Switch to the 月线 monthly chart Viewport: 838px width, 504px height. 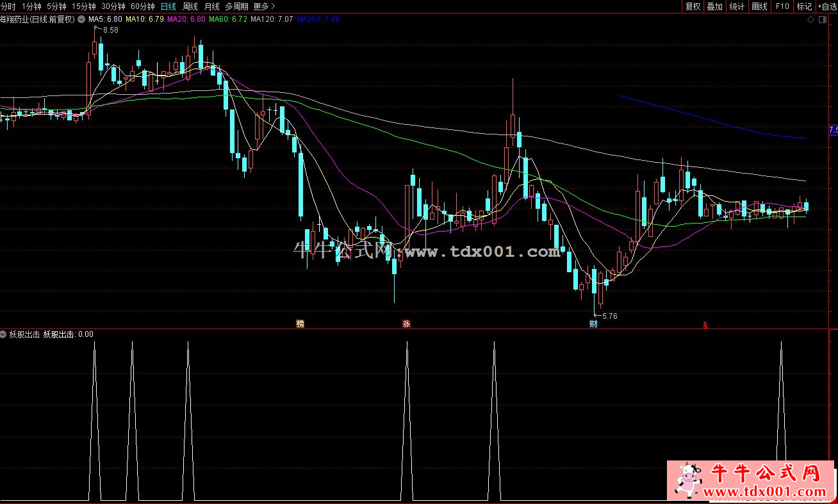point(211,6)
